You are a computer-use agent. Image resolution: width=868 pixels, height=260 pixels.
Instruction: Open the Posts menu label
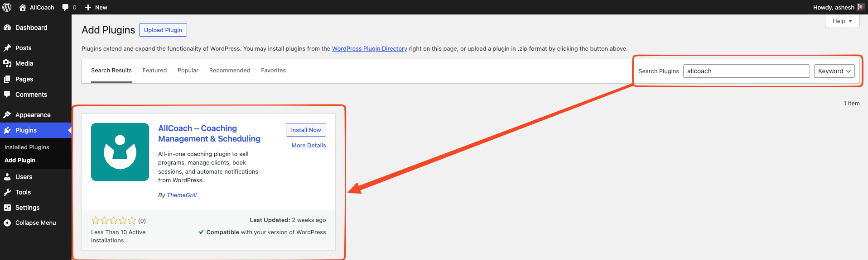click(24, 48)
